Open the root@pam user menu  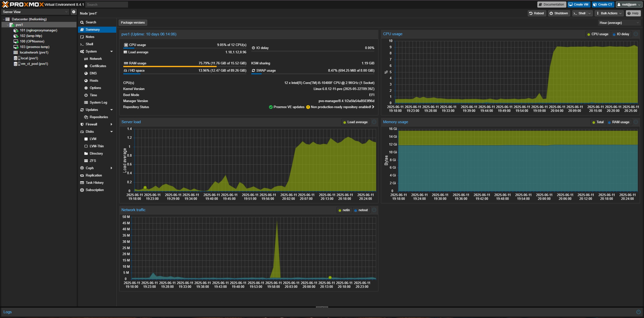(629, 5)
